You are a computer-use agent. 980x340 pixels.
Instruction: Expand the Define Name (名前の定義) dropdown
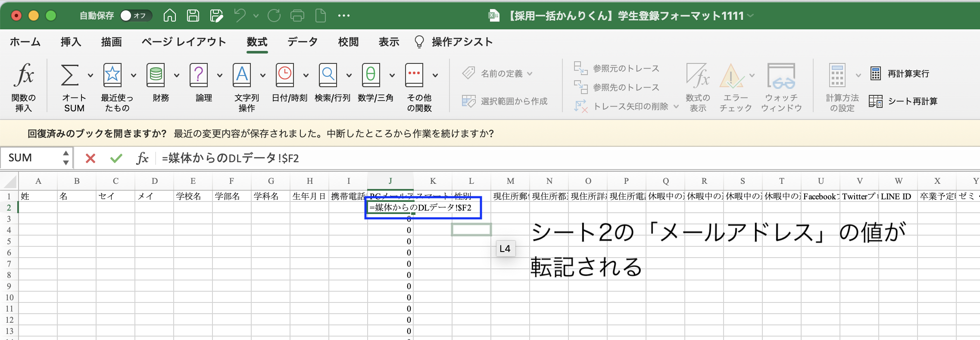coord(530,74)
